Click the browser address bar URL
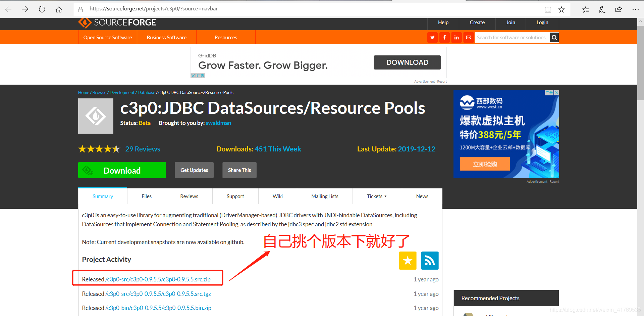This screenshot has height=316, width=644. click(154, 9)
